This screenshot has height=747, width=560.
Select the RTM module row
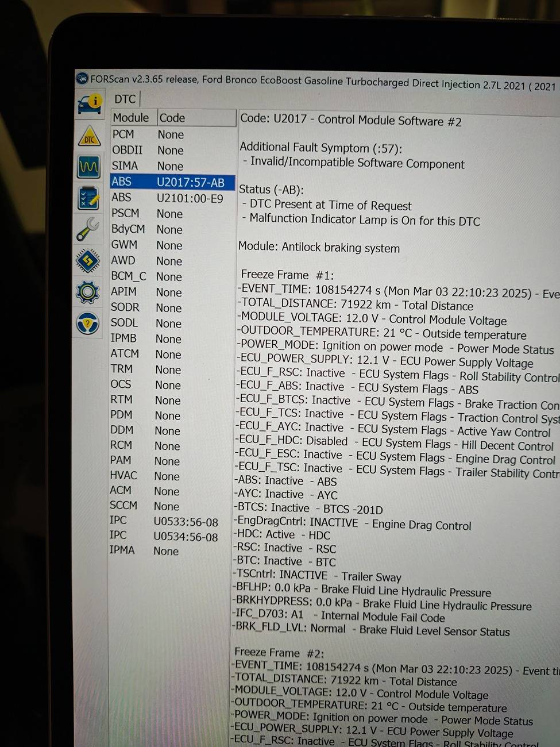(171, 400)
